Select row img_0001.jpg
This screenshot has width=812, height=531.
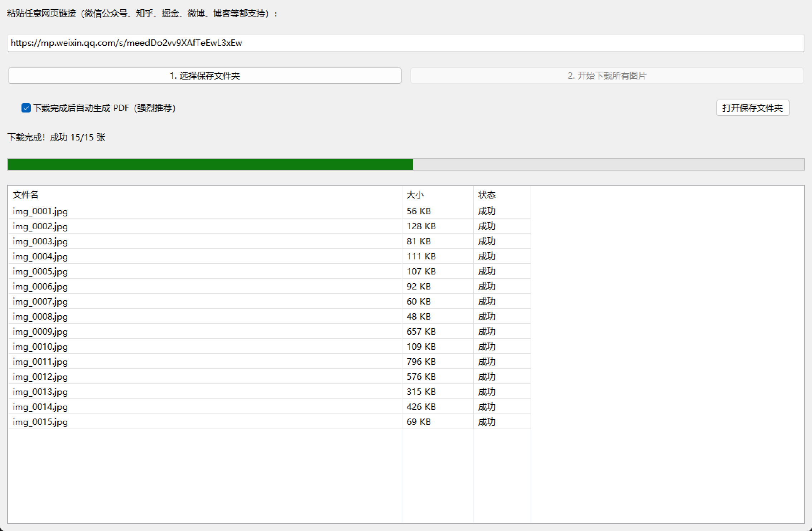40,211
